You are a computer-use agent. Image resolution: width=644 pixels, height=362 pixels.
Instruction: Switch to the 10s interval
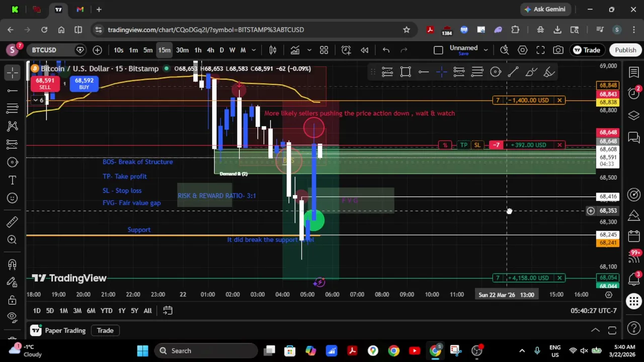click(x=118, y=50)
